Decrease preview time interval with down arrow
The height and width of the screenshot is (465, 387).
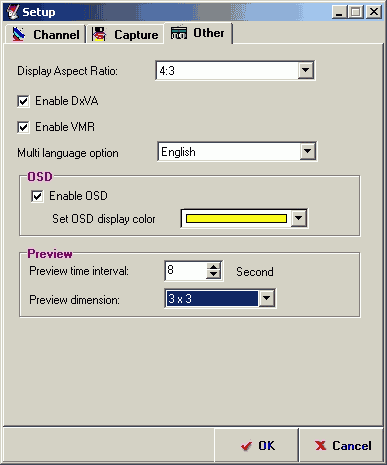(x=213, y=275)
